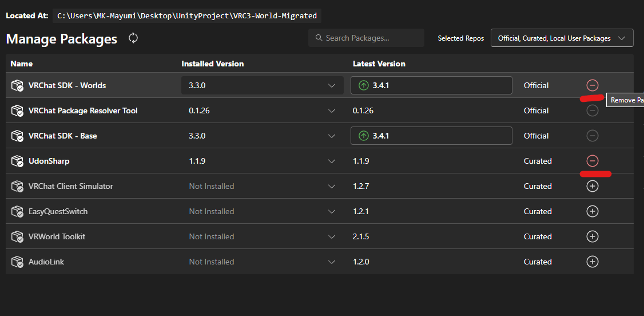This screenshot has height=316, width=644.
Task: Focus the Search Packages field
Action: (x=367, y=38)
